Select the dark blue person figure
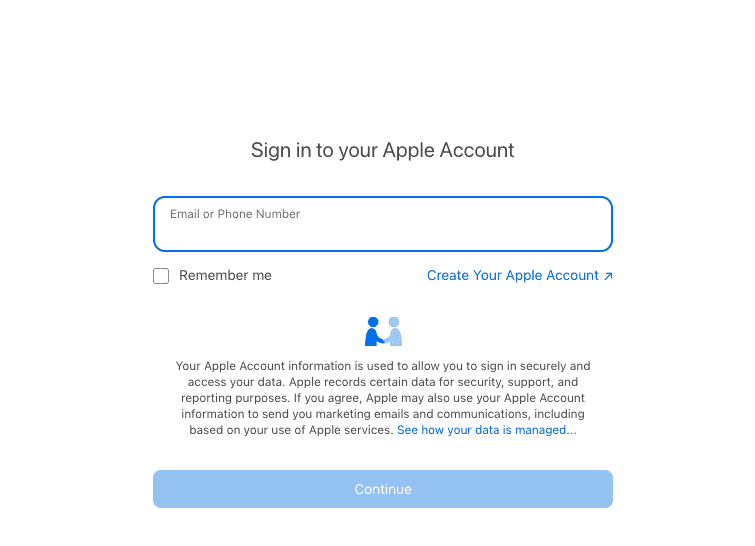755x546 pixels. click(374, 331)
